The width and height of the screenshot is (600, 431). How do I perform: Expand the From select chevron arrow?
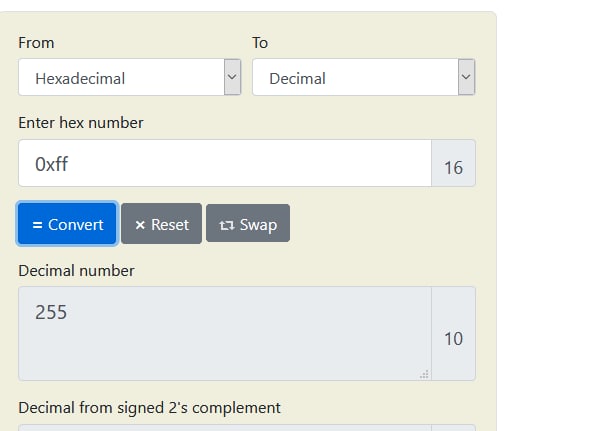tap(232, 77)
